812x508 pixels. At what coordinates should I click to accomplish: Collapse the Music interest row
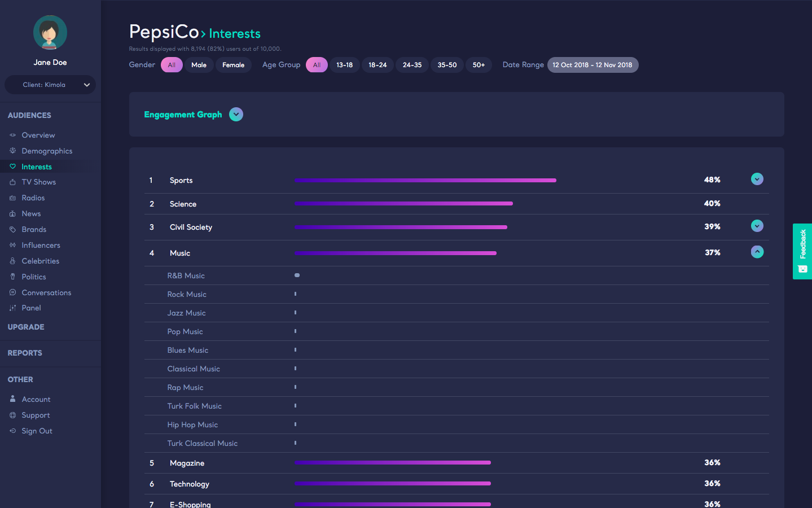point(757,252)
